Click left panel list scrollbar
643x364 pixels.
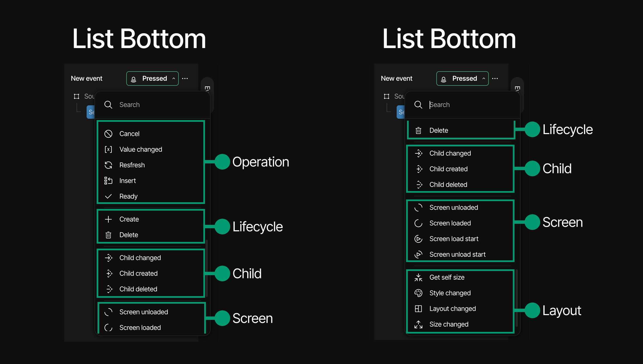[207, 268]
